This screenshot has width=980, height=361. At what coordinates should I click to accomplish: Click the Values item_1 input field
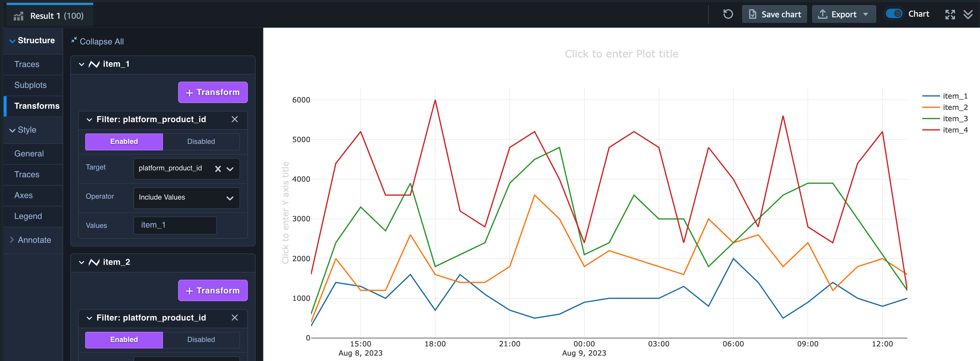click(x=175, y=225)
